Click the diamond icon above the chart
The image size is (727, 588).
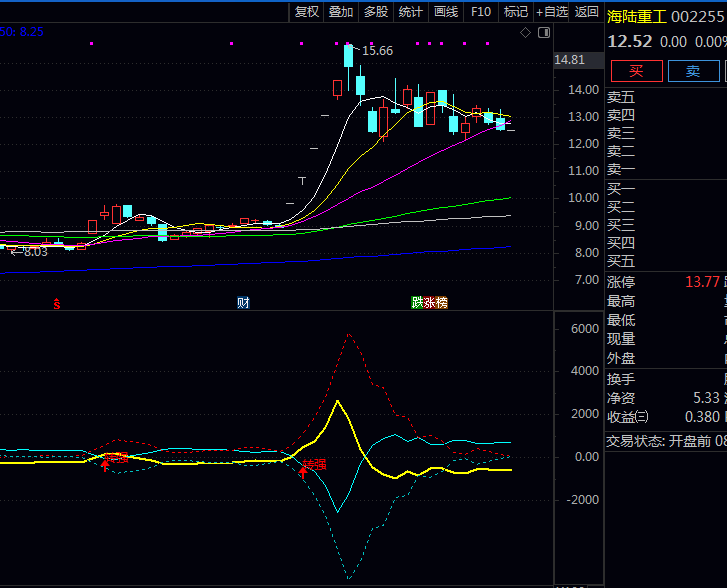tap(526, 33)
